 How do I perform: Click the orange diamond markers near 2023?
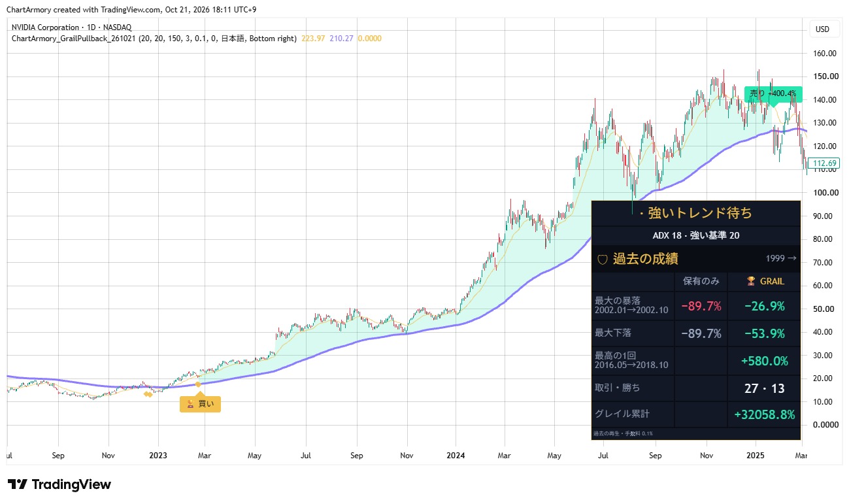tap(148, 394)
